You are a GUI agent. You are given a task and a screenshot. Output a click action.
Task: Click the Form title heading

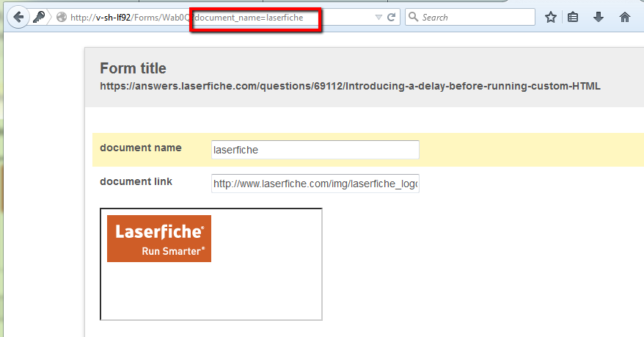click(133, 68)
